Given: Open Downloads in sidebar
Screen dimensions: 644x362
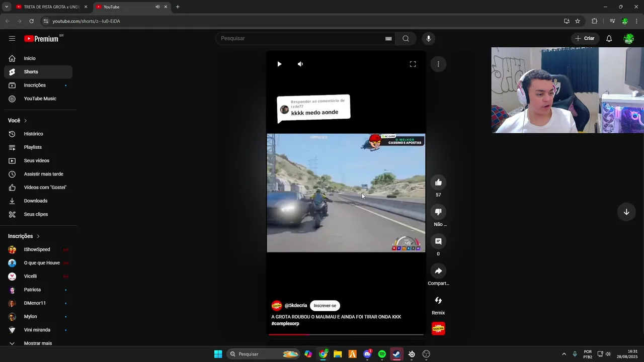Looking at the screenshot, I should click(x=38, y=201).
